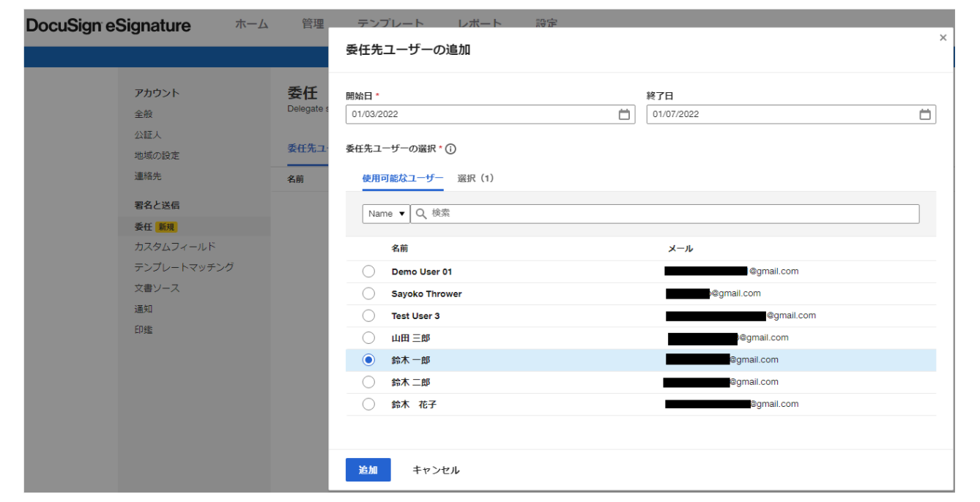Image resolution: width=980 pixels, height=502 pixels.
Task: Open the start date calendar picker icon
Action: 624,114
